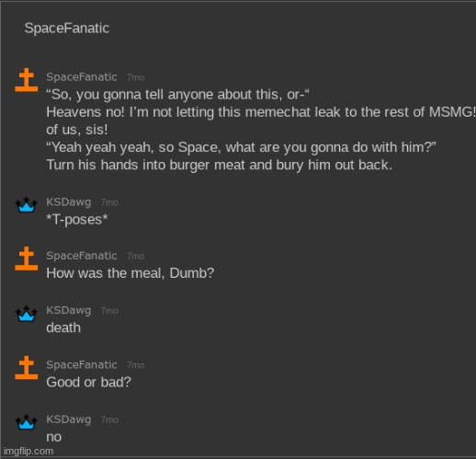The height and width of the screenshot is (459, 476).
Task: Click 7mo timestamp beside KSDawg T-poses message
Action: point(109,202)
